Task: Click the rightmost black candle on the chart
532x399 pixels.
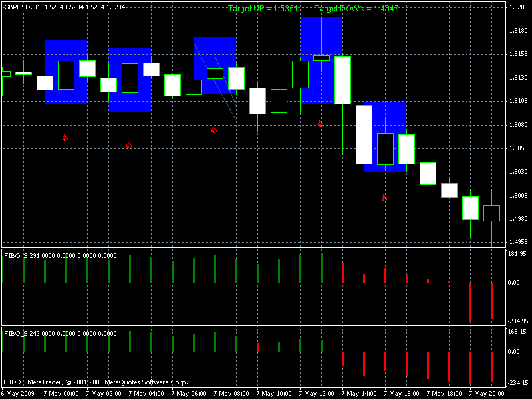Action: click(x=491, y=213)
